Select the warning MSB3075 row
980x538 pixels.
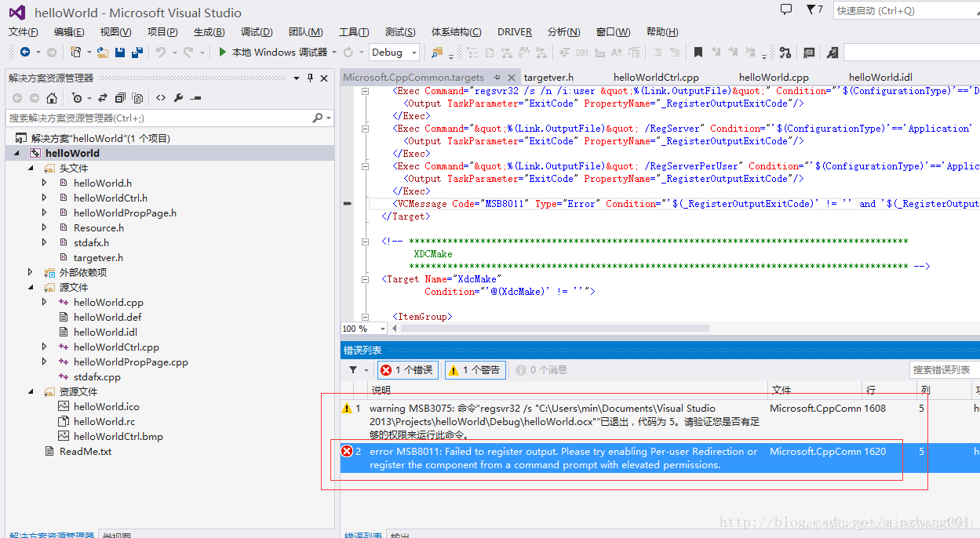coord(659,421)
